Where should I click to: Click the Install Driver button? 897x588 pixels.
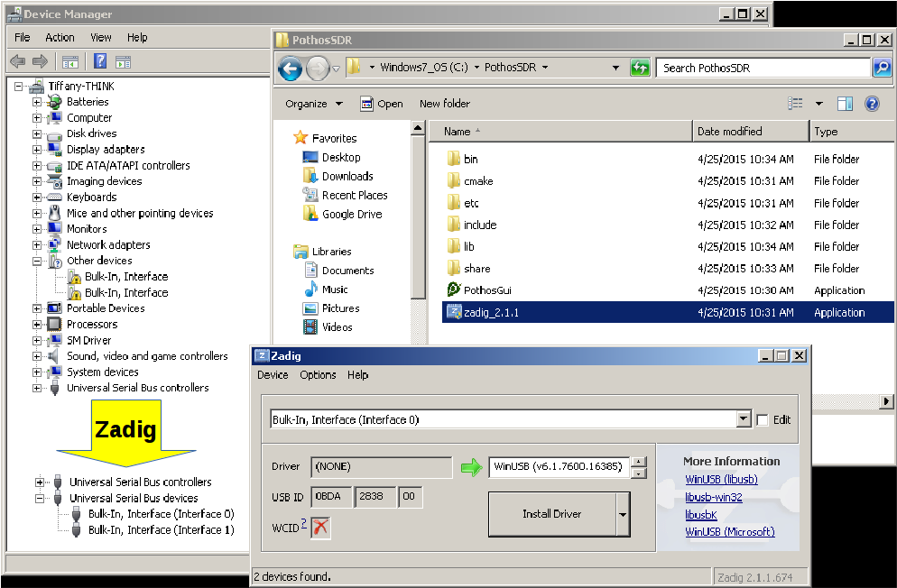(552, 514)
